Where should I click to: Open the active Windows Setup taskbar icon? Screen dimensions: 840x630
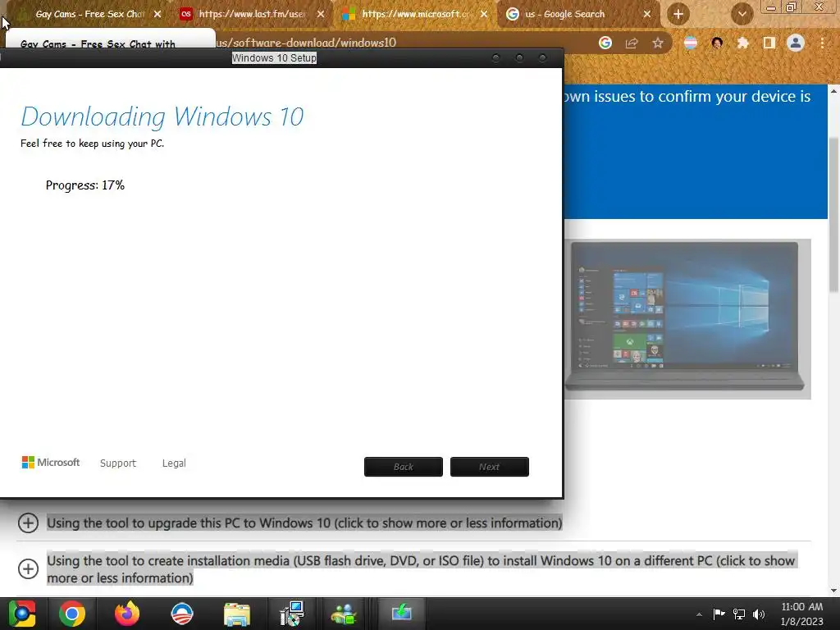(401, 612)
